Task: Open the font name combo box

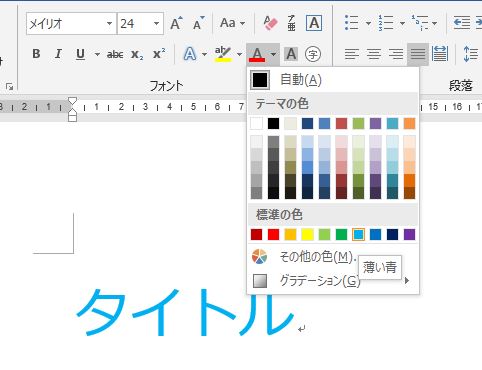Action: point(71,23)
